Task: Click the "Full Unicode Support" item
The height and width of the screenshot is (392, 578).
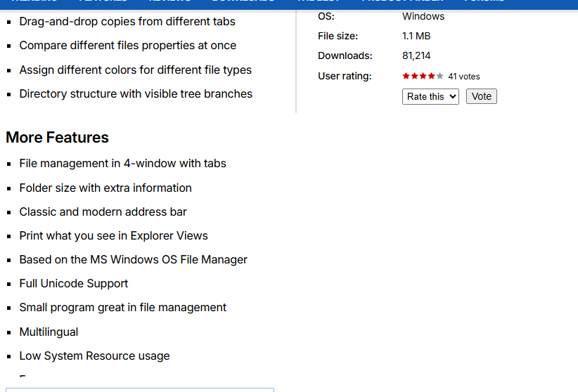Action: pos(74,284)
